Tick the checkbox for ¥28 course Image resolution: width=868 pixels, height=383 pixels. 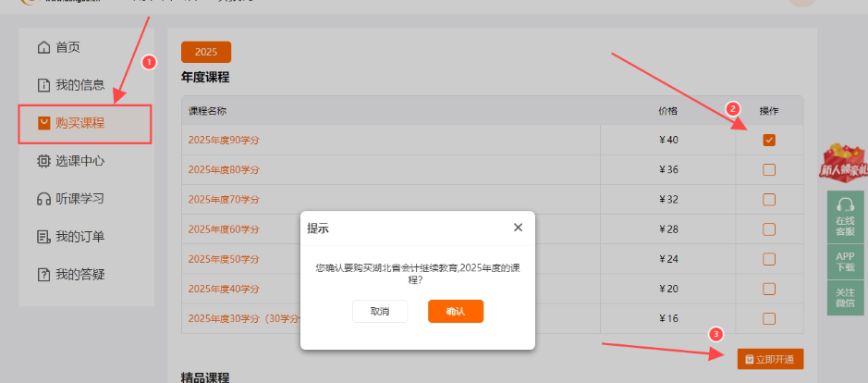point(769,229)
